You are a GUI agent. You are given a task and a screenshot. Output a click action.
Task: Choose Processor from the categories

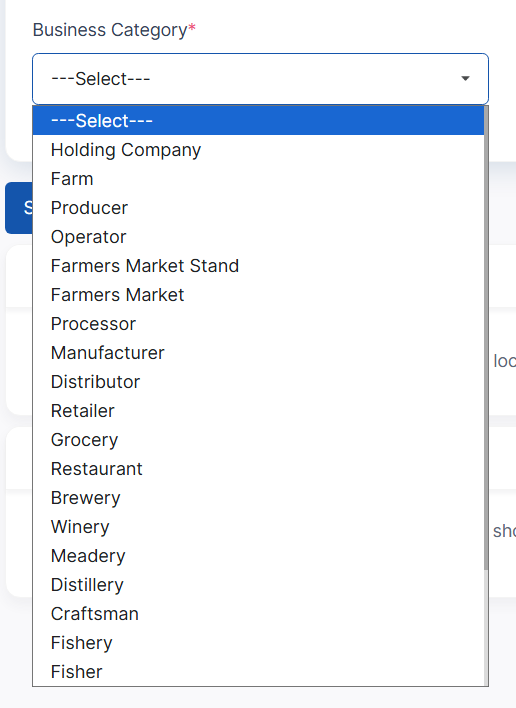(258, 324)
